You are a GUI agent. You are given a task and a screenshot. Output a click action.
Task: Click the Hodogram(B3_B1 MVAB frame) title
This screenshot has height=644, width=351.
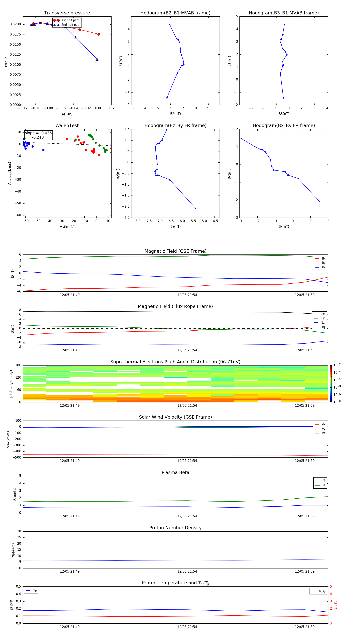pyautogui.click(x=284, y=13)
